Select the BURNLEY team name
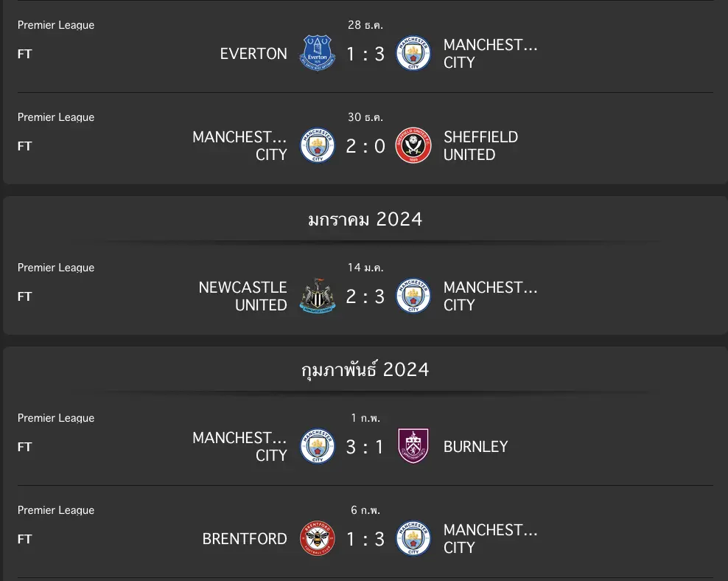This screenshot has height=581, width=728. tap(475, 447)
